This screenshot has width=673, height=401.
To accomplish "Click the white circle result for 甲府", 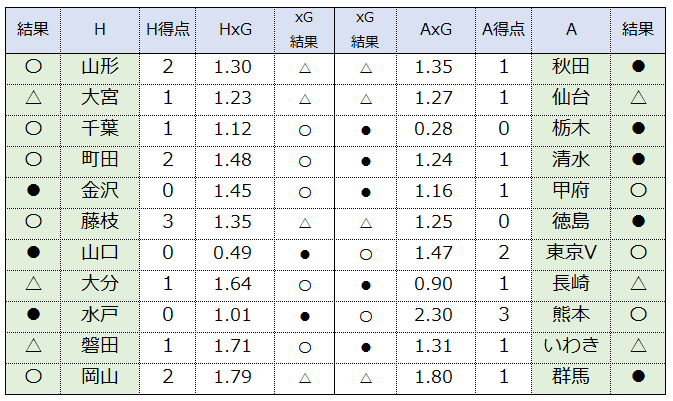I will [x=638, y=190].
